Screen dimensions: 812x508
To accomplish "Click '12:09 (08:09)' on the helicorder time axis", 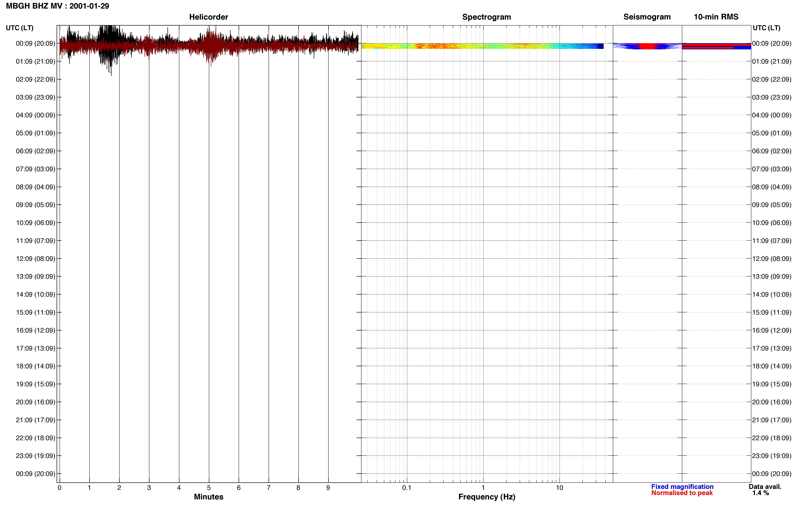I will tap(35, 259).
